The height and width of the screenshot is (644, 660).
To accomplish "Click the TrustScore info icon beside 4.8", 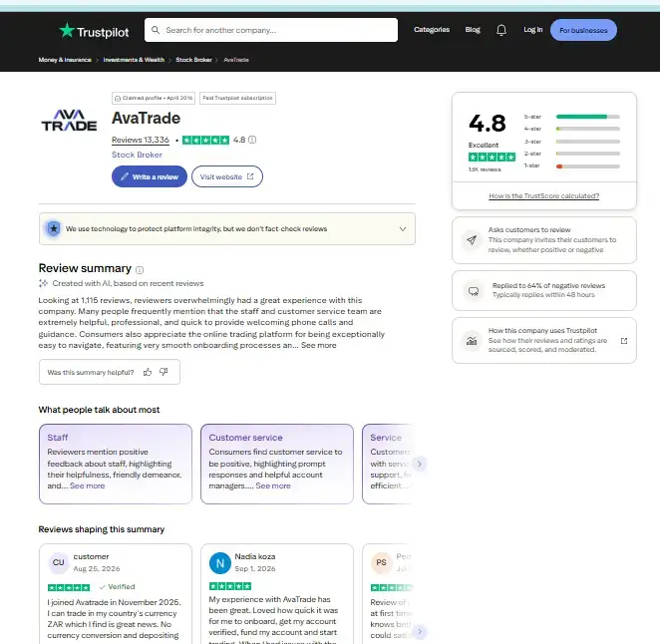I will (x=252, y=140).
